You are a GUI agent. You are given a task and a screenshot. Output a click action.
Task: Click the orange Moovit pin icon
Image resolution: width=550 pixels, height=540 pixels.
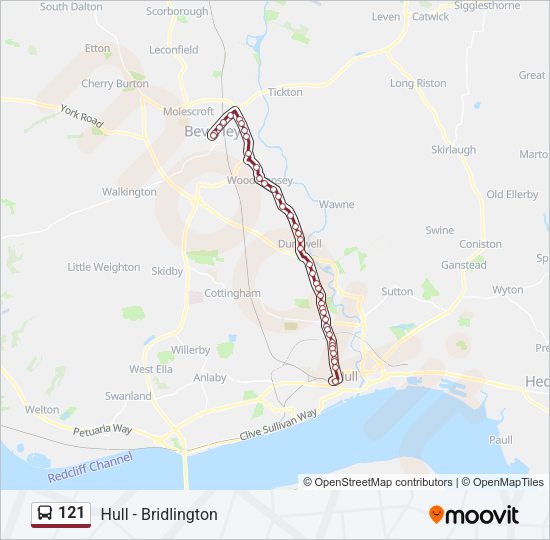coord(436,515)
